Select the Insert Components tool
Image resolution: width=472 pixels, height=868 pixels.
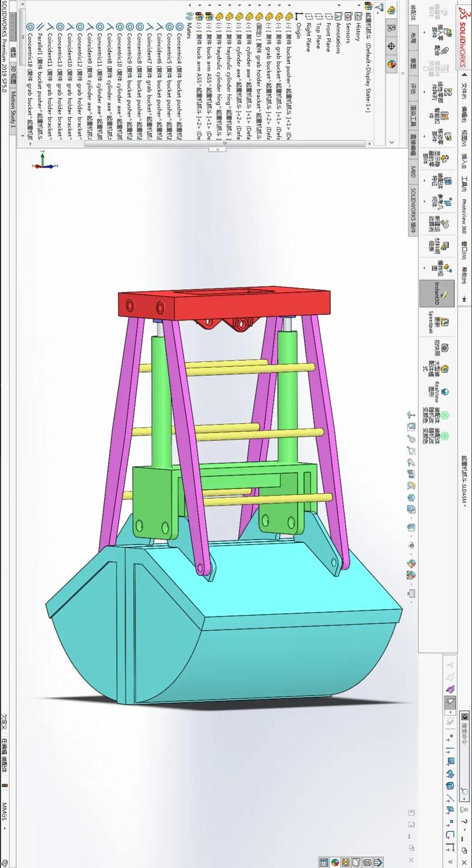click(x=448, y=32)
